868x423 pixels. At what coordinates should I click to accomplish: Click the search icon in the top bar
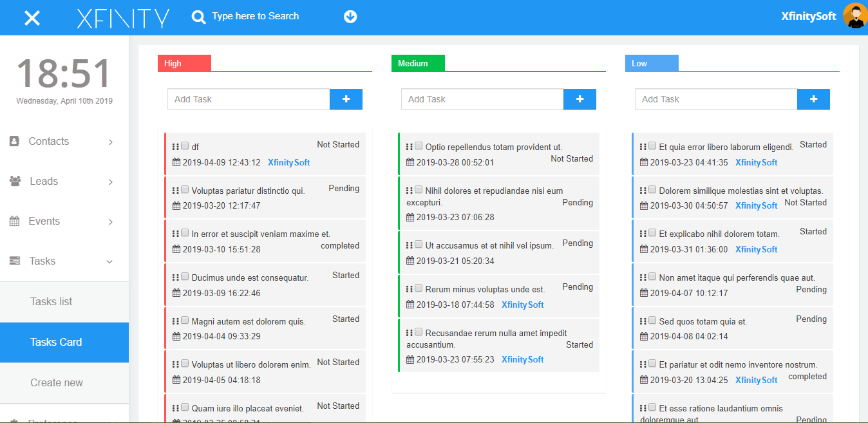coord(198,16)
